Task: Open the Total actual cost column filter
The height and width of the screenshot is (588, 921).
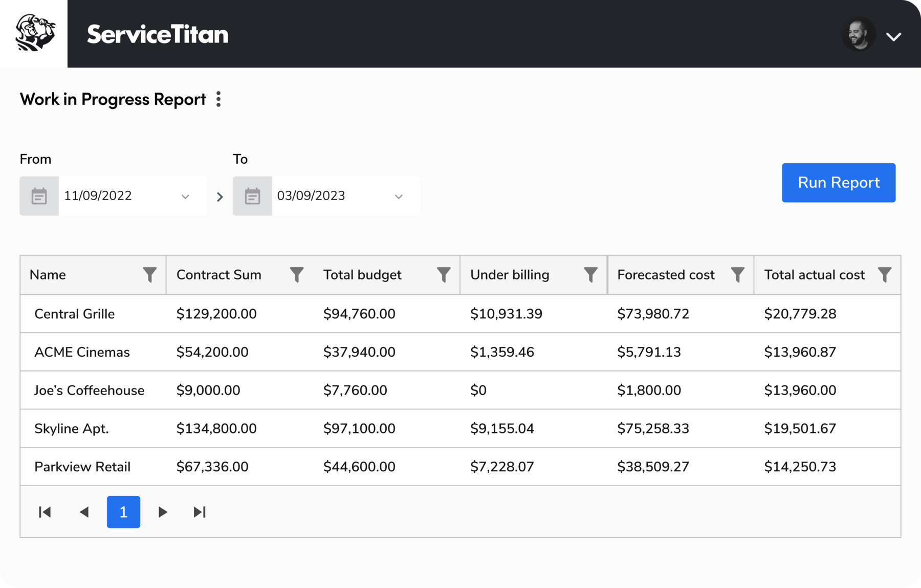Action: pos(885,275)
